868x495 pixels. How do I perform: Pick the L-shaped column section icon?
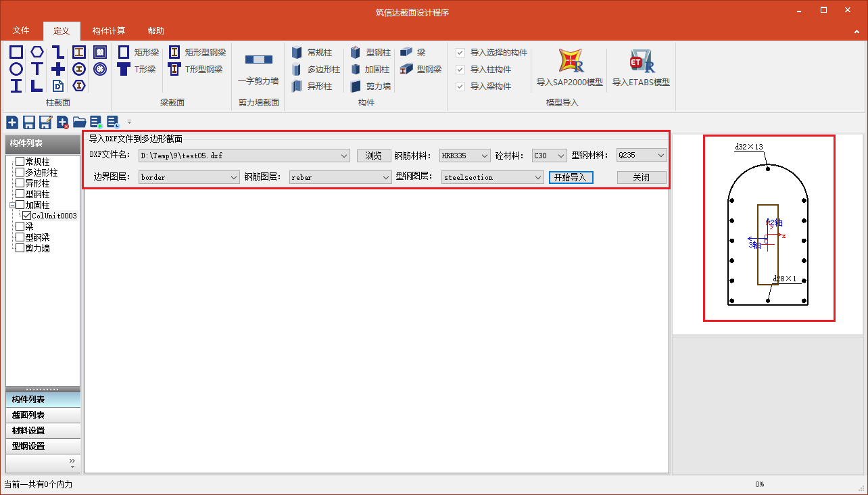tap(37, 86)
